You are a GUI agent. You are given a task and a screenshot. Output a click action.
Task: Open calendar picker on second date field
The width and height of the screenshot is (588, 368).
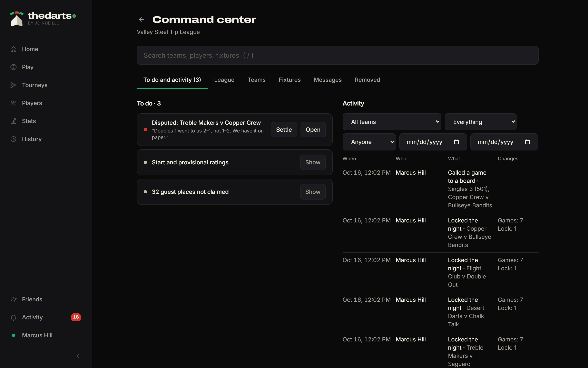click(528, 142)
